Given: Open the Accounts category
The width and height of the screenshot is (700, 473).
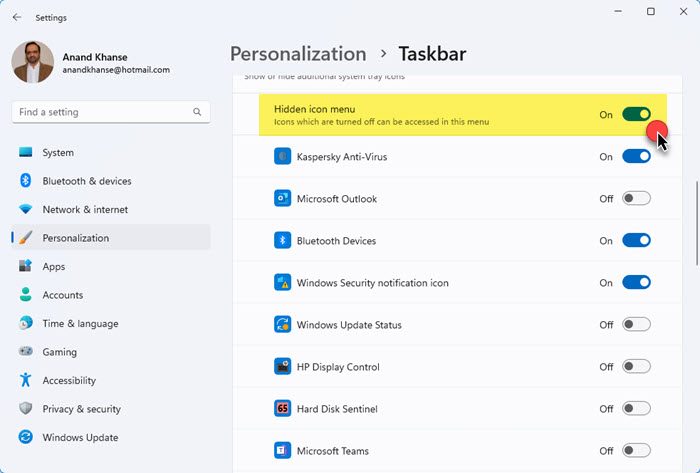Looking at the screenshot, I should coord(111,295).
